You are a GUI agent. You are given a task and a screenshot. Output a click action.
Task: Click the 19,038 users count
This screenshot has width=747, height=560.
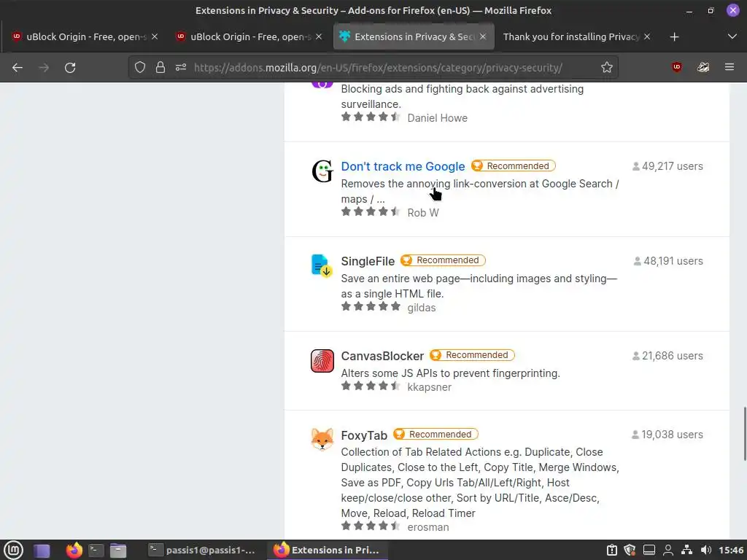[x=667, y=435]
